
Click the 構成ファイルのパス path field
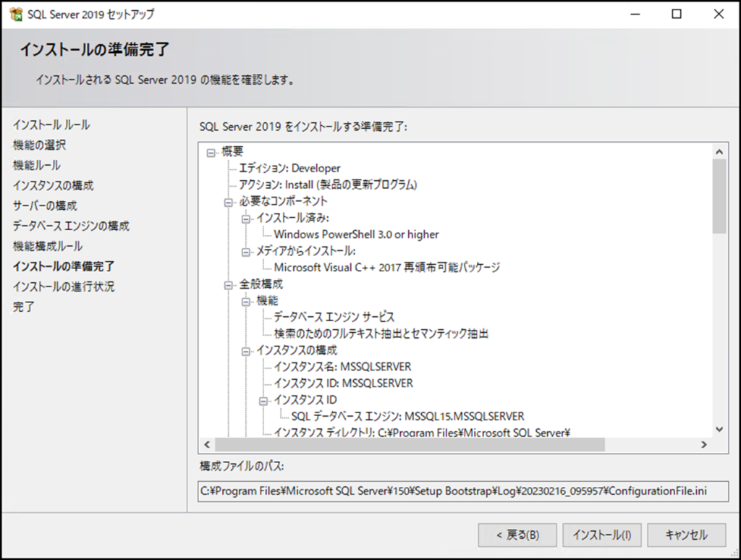[463, 491]
